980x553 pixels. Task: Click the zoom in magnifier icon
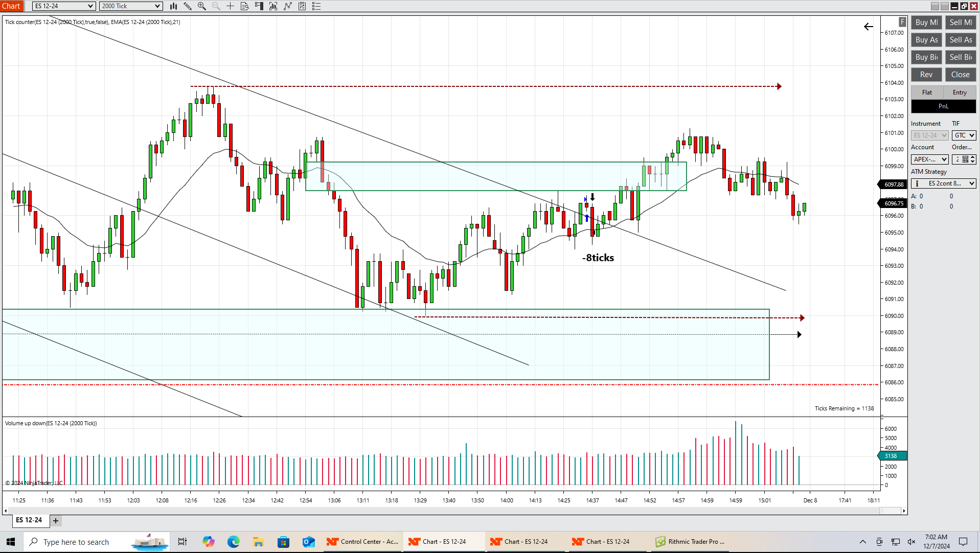[x=202, y=6]
